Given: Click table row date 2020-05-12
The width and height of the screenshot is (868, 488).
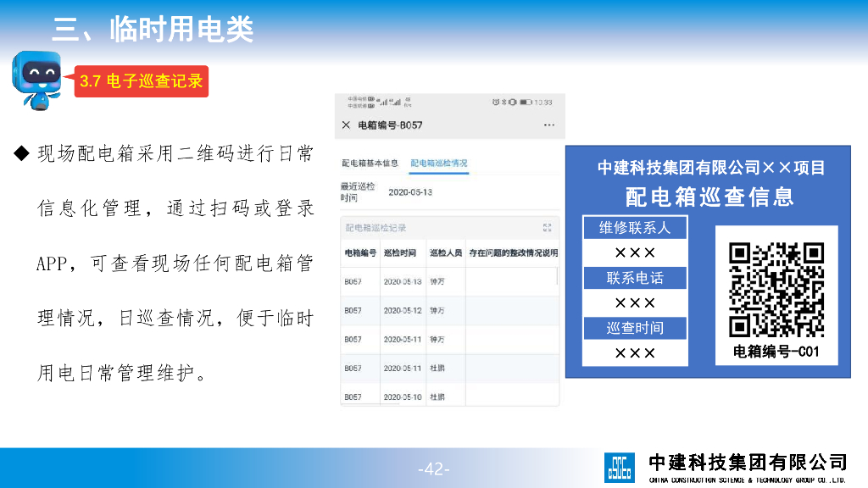Looking at the screenshot, I should coord(403,310).
